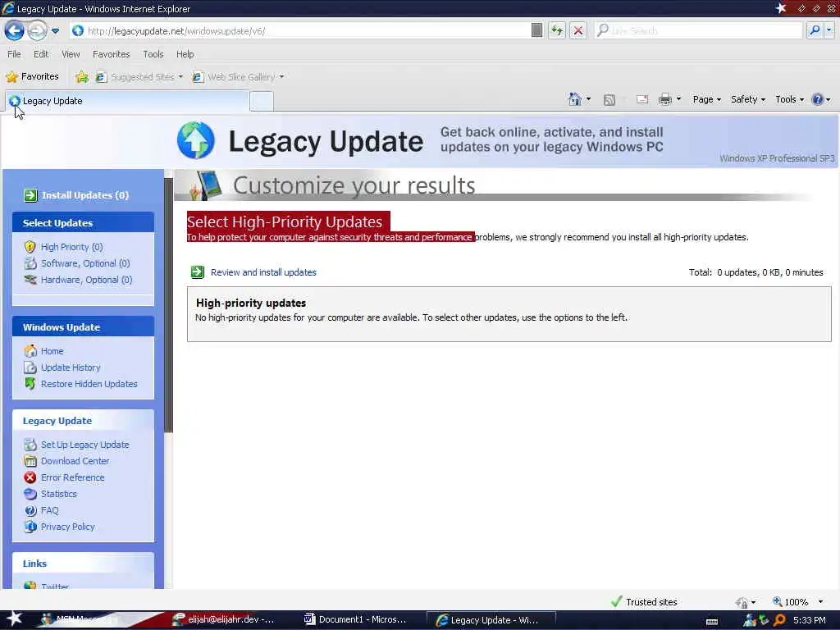
Task: Open the FAQ link
Action: click(50, 510)
